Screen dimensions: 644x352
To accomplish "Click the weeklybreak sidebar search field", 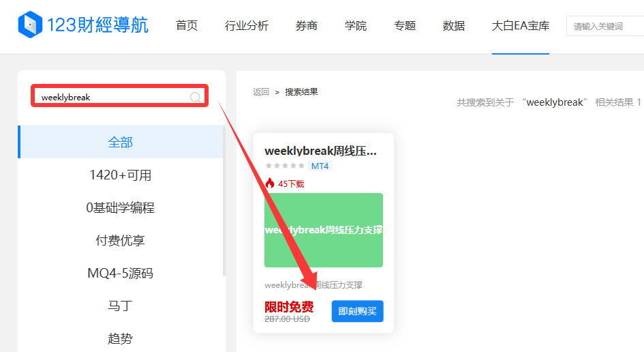I will (x=112, y=97).
